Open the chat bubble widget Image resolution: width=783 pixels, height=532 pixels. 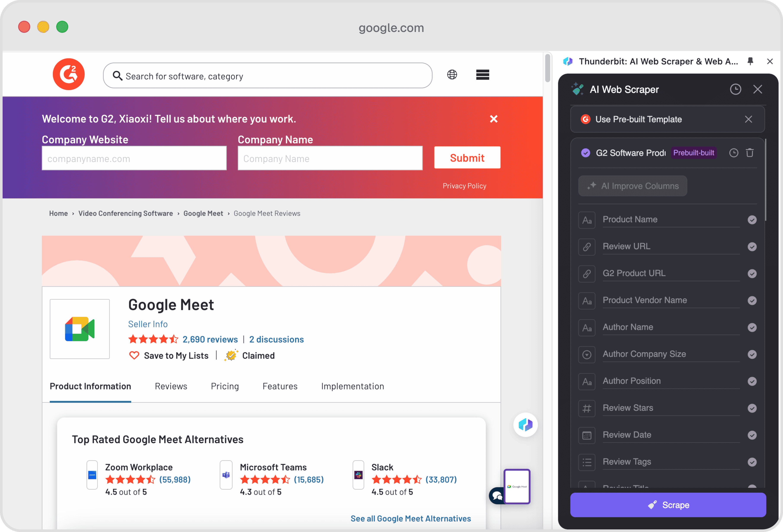click(x=497, y=496)
